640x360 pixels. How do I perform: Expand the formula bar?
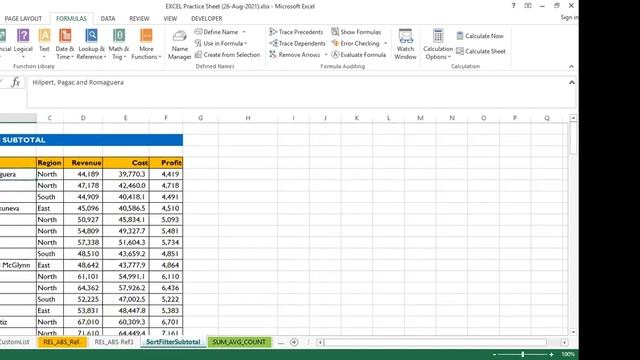click(x=571, y=82)
